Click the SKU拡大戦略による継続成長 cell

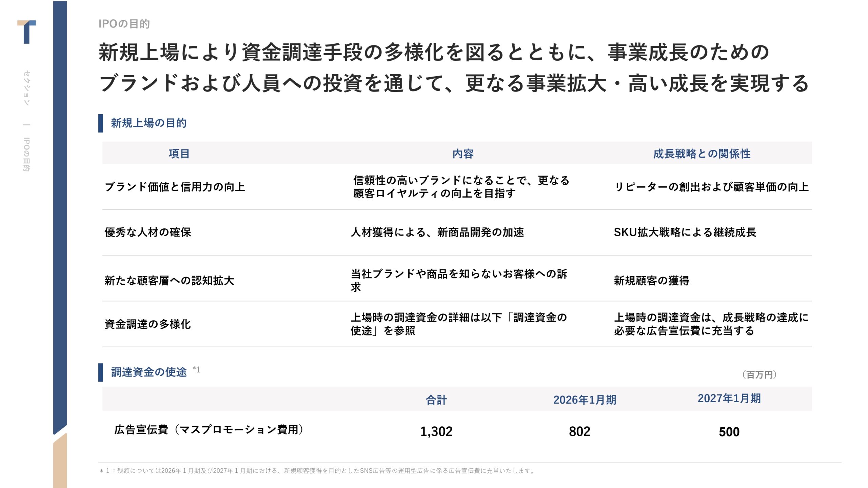(685, 232)
